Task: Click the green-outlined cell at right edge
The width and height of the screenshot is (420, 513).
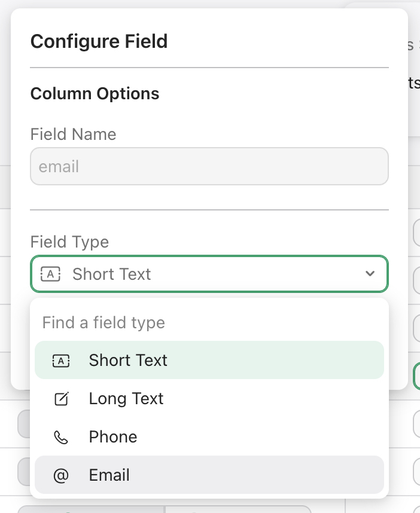Action: coord(416,376)
